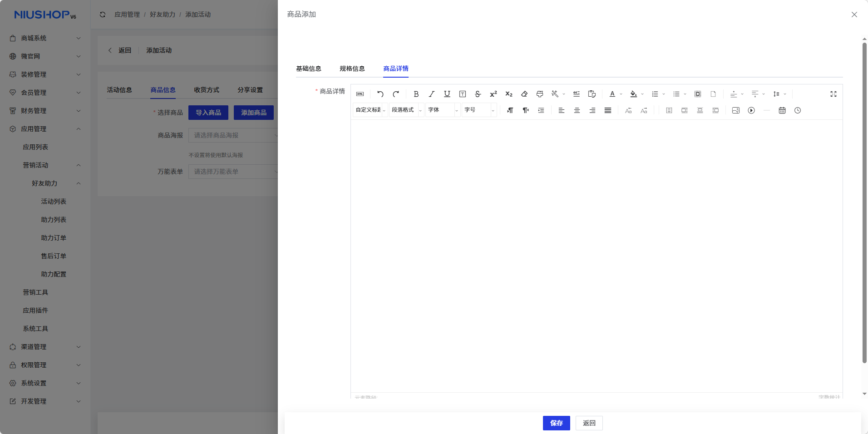Switch to the 规格信息 tab

pyautogui.click(x=352, y=69)
